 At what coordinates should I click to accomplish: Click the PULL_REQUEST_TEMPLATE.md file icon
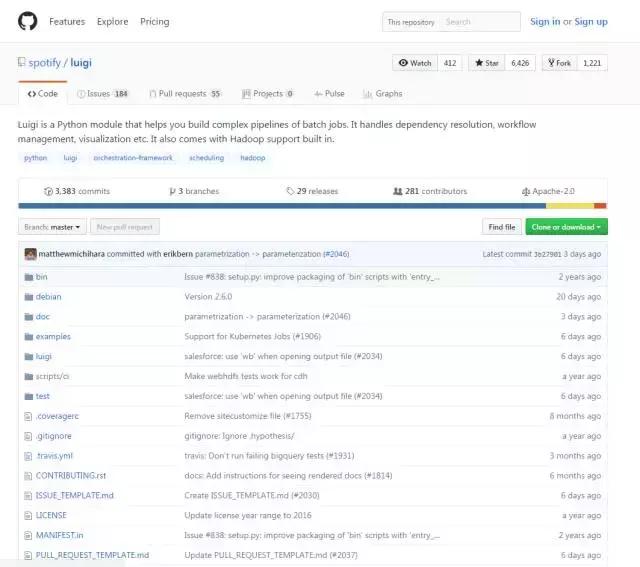[x=28, y=556]
